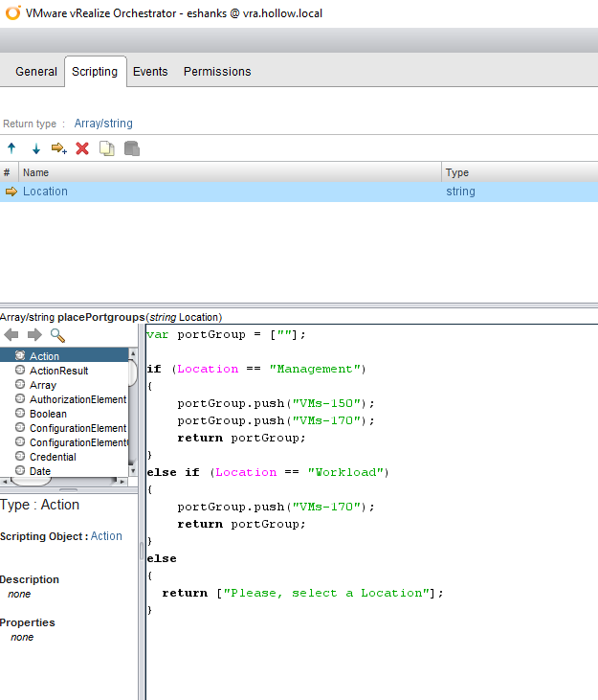Click the Array/string return type link
Image resolution: width=598 pixels, height=700 pixels.
click(x=103, y=124)
